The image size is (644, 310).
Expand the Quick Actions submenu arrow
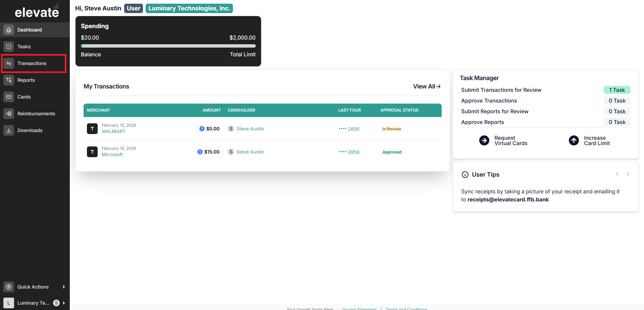click(64, 287)
